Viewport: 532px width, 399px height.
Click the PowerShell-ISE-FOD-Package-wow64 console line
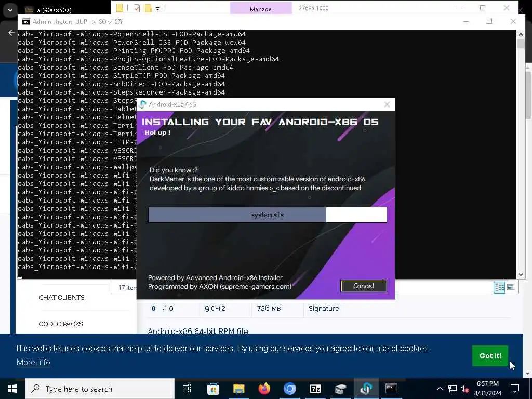131,43
